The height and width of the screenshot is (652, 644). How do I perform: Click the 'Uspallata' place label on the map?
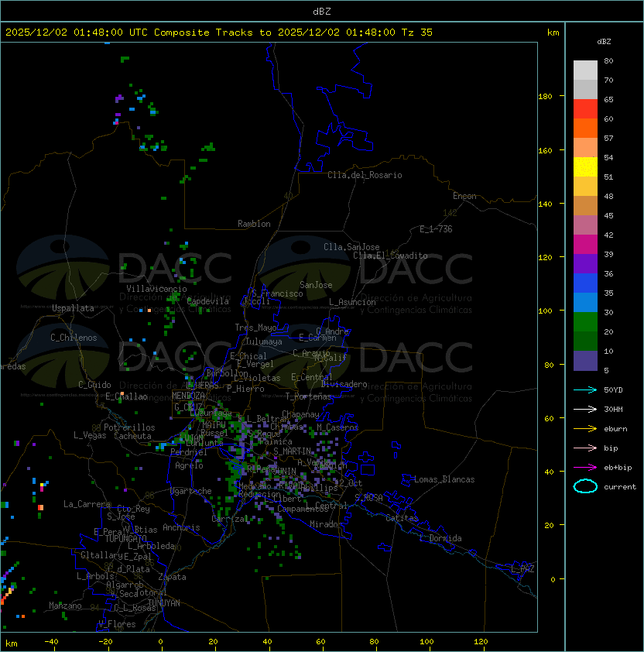click(73, 308)
